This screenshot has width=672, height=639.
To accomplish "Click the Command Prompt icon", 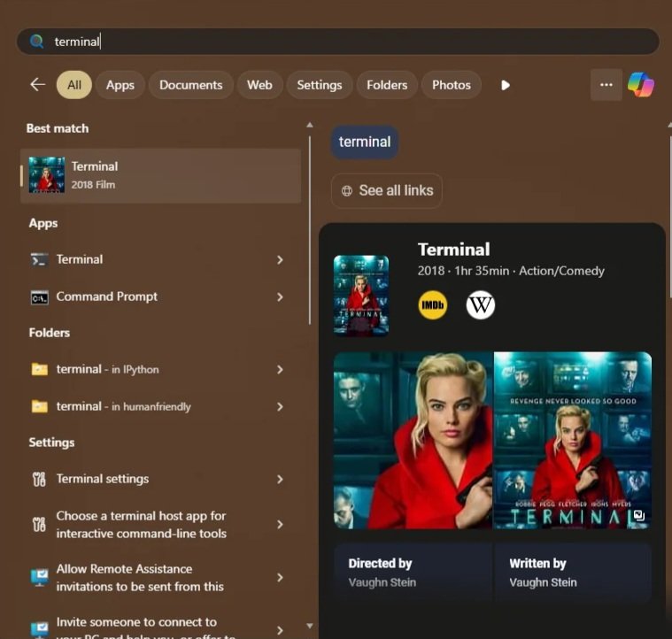I will tap(39, 296).
